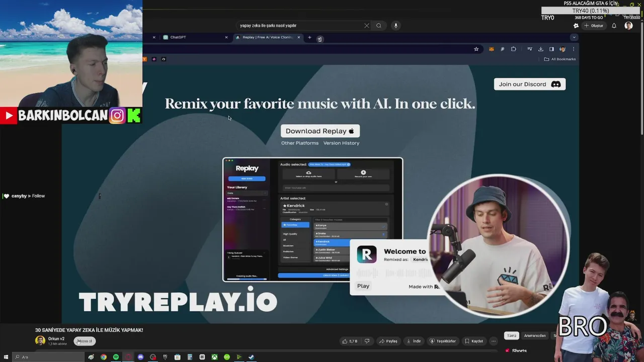
Task: Expand Chrome tab search chevron
Action: (x=574, y=37)
